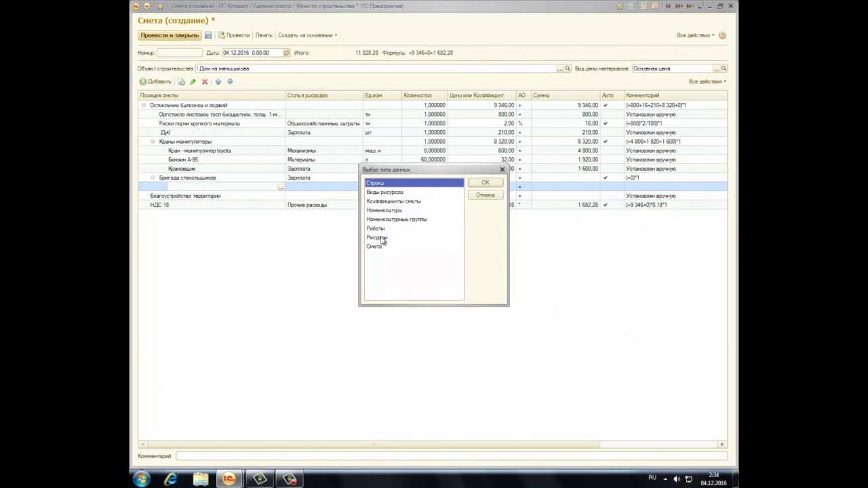This screenshot has width=868, height=488.
Task: Move row up with blue up arrow
Action: point(218,81)
